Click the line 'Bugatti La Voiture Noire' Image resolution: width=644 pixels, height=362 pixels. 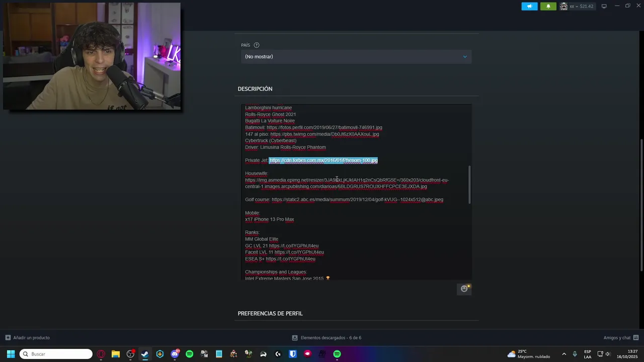click(x=270, y=121)
